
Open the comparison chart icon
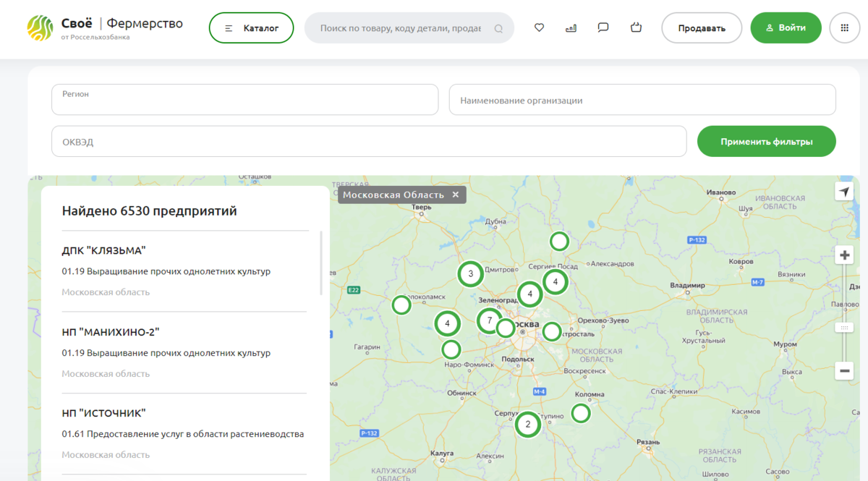[x=571, y=27]
